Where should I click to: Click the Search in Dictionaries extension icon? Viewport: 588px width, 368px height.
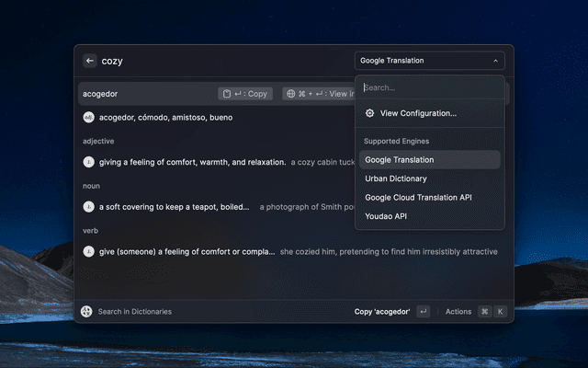86,312
